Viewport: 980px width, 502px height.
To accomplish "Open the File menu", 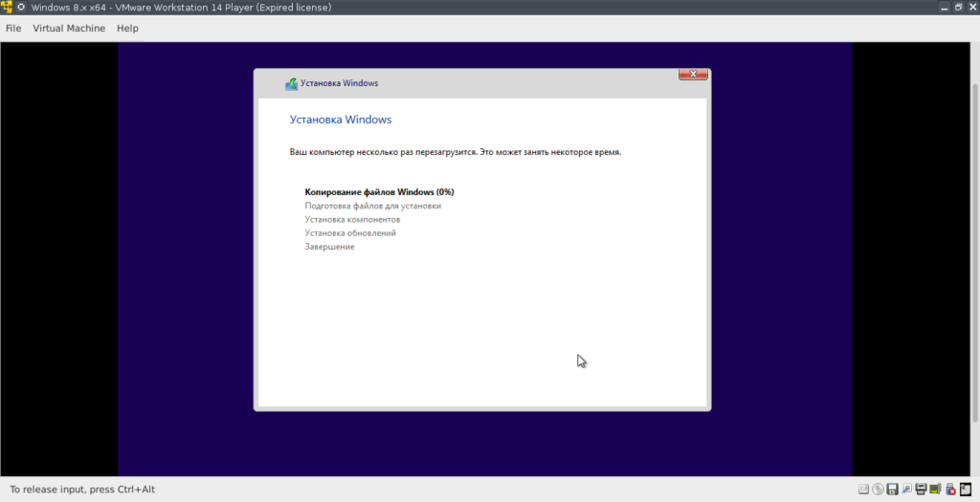I will 13,28.
